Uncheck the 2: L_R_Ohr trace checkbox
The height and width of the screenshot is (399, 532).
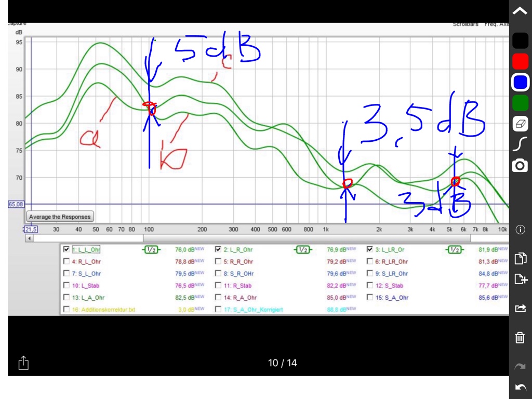coord(218,249)
